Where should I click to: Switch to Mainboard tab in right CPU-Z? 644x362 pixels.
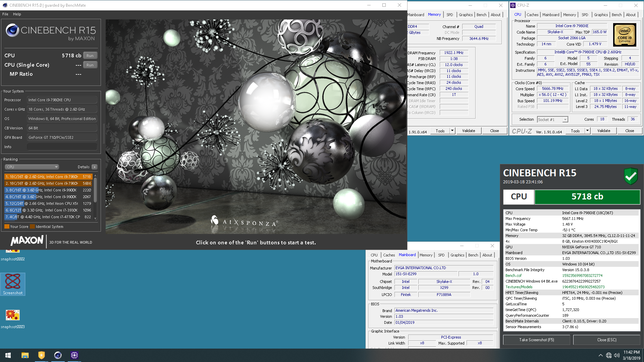(x=551, y=15)
